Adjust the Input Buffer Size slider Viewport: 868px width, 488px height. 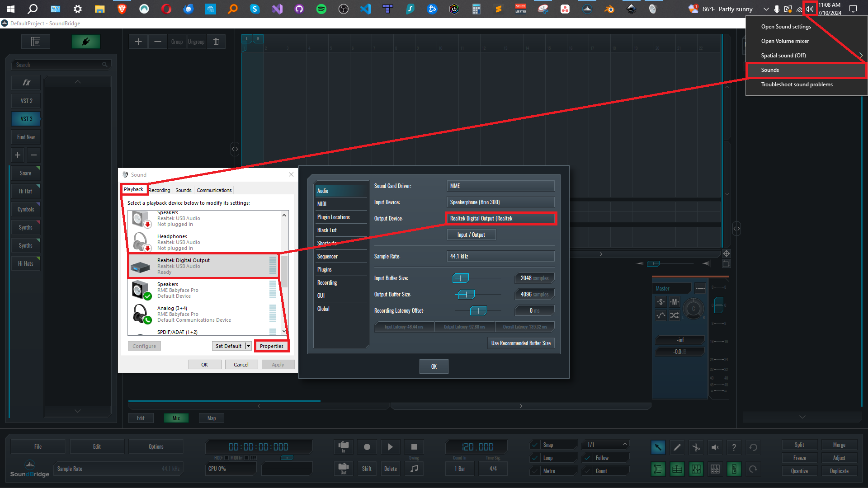[x=461, y=278]
